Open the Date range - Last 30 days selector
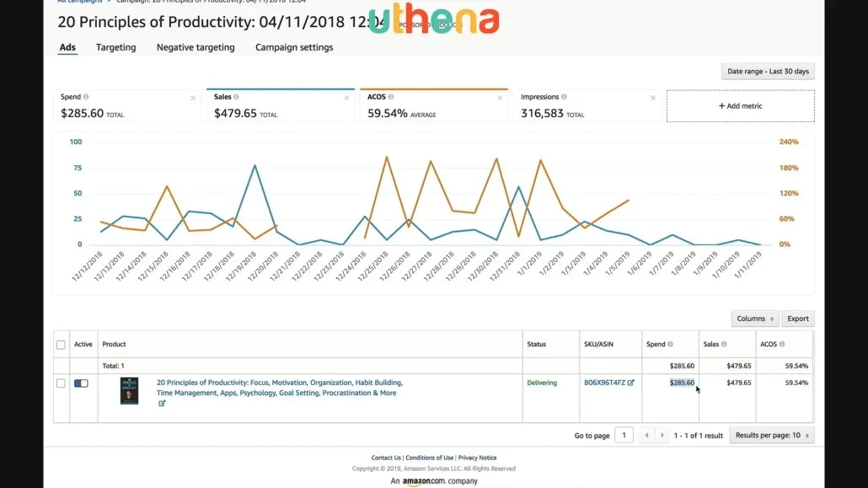The image size is (868, 488). (x=768, y=72)
